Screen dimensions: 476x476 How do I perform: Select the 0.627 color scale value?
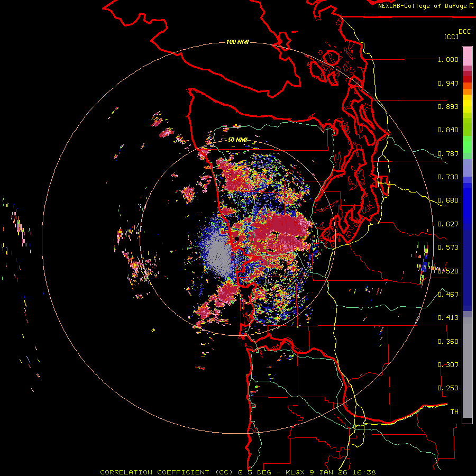click(x=448, y=224)
